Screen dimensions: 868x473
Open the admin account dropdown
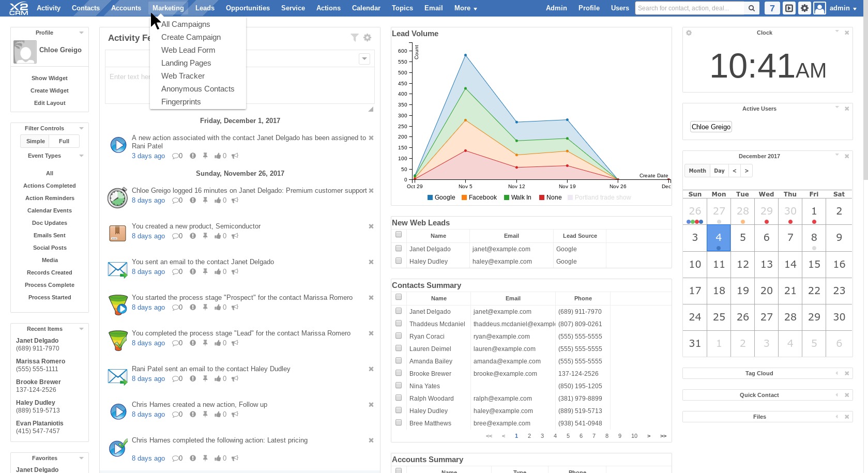pos(840,8)
